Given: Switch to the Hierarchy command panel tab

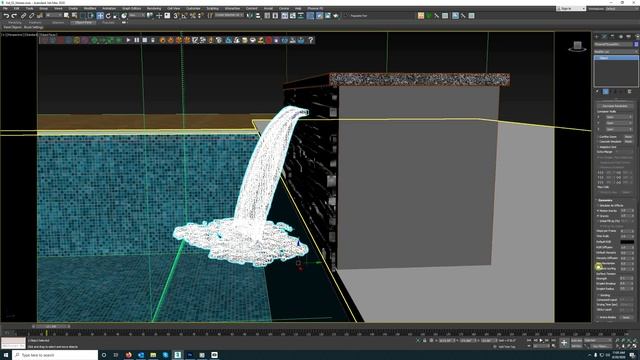Looking at the screenshot, I should pos(612,37).
